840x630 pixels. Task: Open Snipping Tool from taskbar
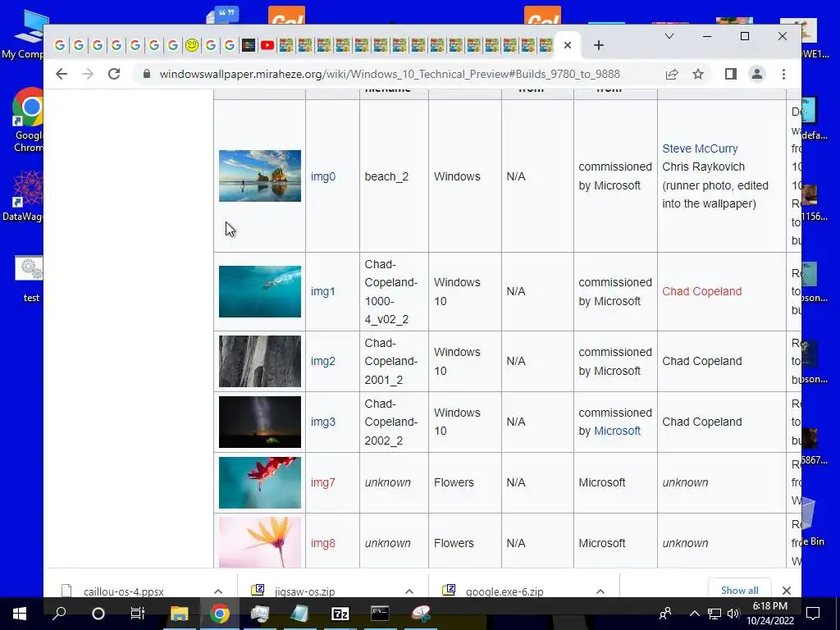coord(421,614)
